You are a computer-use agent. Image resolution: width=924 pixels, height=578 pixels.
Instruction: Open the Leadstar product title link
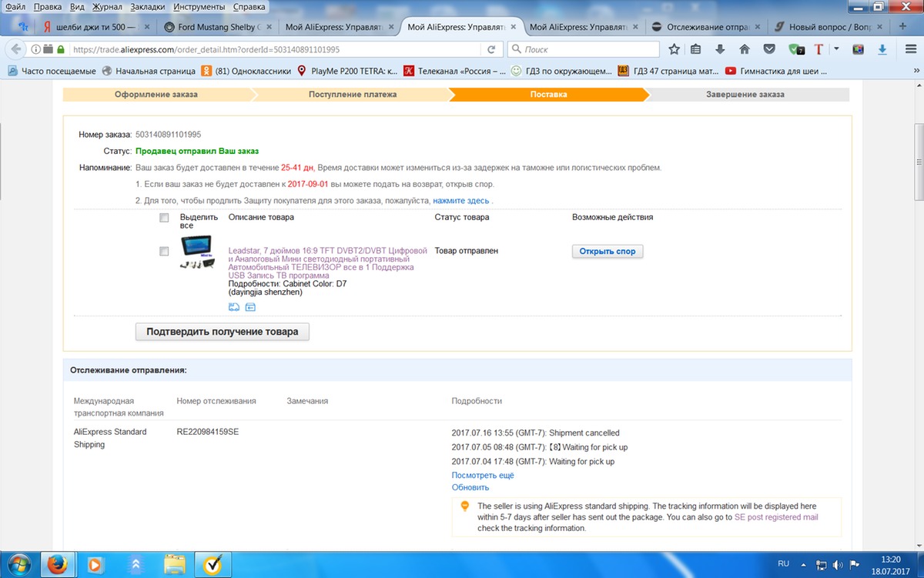click(327, 263)
